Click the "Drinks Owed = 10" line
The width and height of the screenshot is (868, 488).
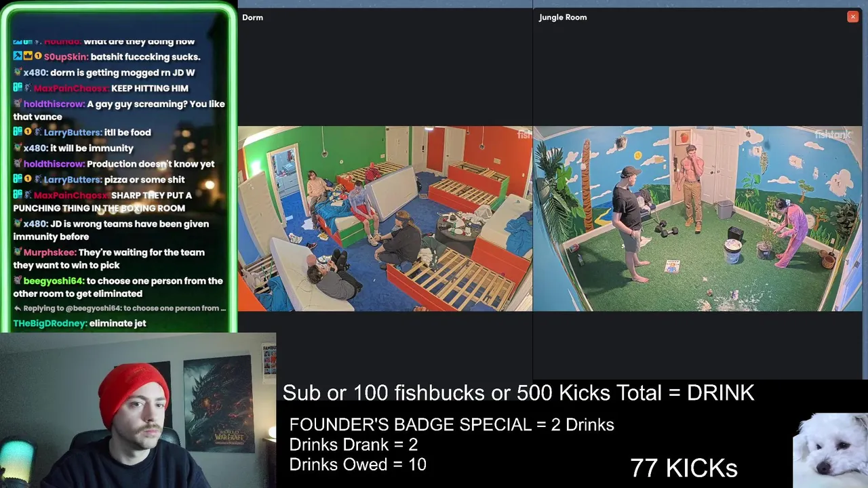(357, 464)
